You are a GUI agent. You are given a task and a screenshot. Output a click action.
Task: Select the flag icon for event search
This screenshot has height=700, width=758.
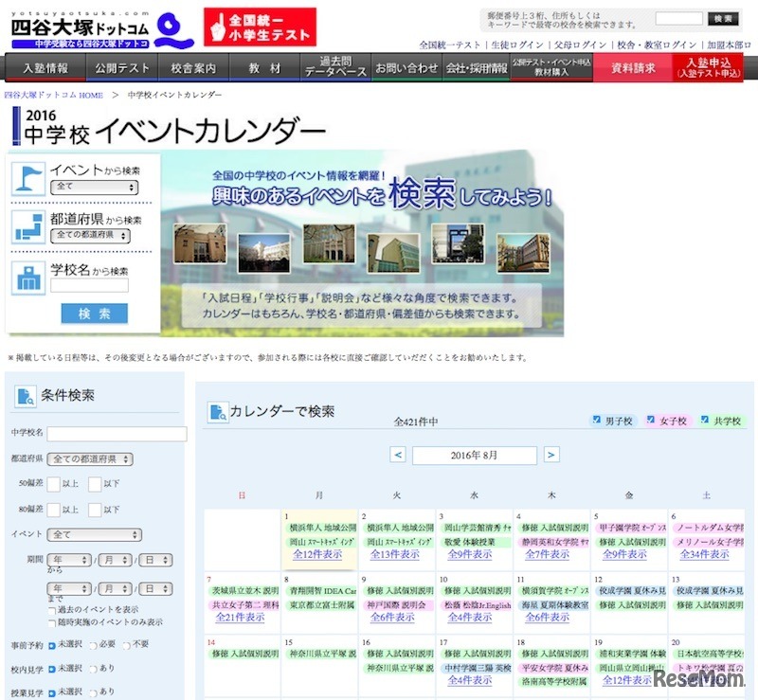click(28, 177)
